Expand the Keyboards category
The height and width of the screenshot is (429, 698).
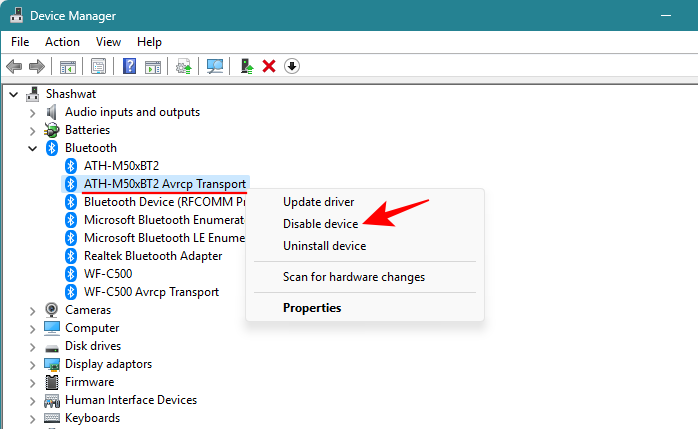[x=32, y=419]
